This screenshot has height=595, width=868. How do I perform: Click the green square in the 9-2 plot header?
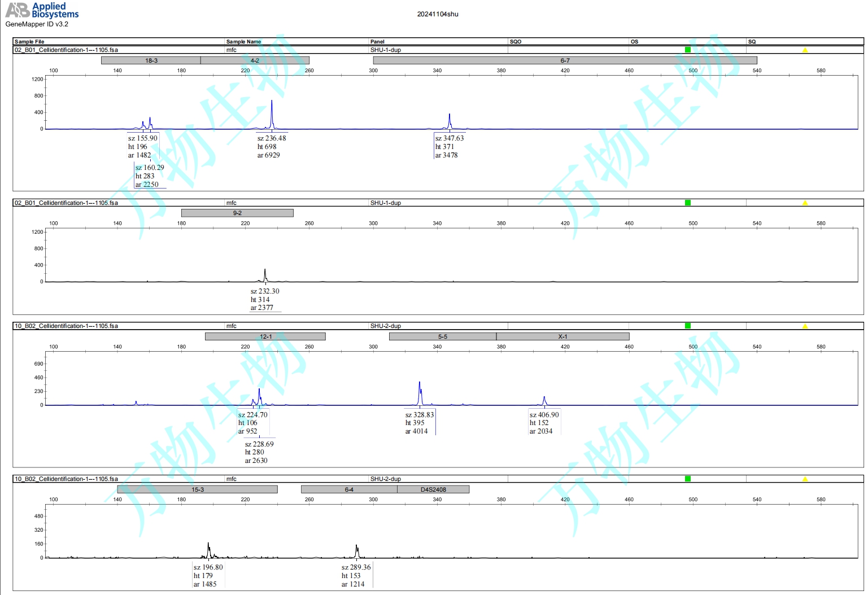click(687, 203)
